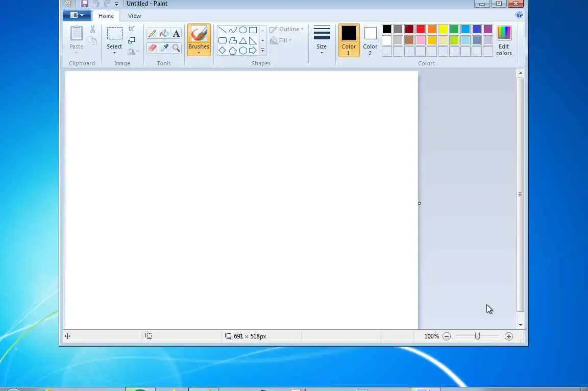Viewport: 588px width, 391px height.
Task: Pick the red color swatch
Action: pos(421,29)
